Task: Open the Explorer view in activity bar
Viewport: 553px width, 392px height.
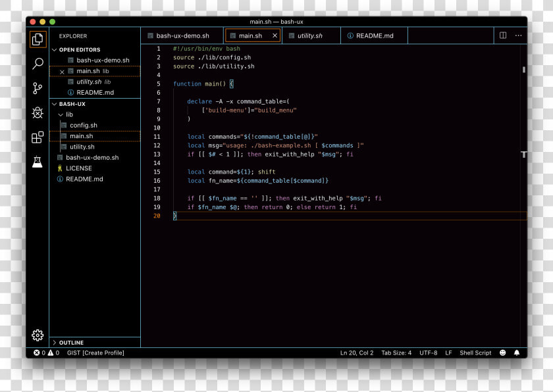Action: 38,39
